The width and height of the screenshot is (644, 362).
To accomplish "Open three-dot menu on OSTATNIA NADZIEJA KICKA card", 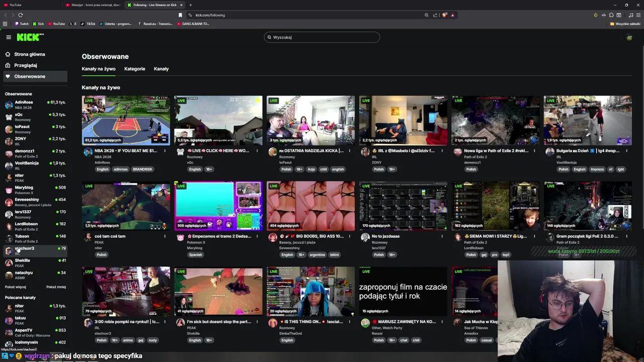I will (x=349, y=151).
